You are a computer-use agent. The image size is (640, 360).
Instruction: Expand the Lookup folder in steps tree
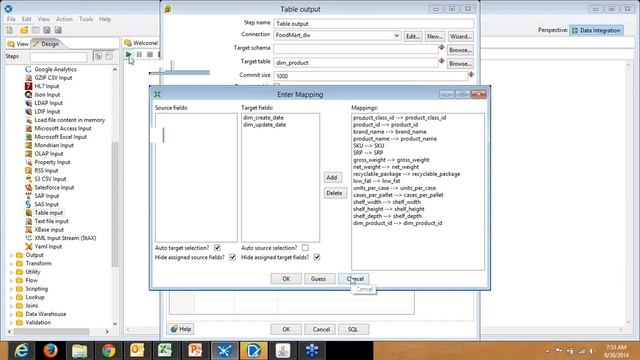[11, 298]
